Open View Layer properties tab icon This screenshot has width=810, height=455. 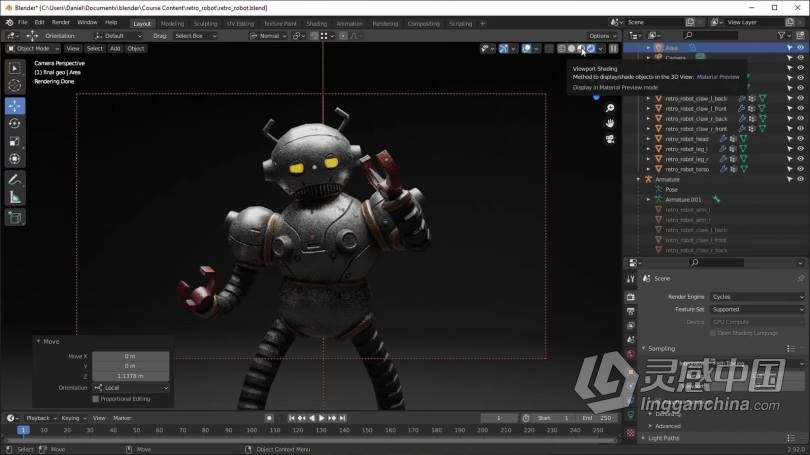click(x=631, y=325)
